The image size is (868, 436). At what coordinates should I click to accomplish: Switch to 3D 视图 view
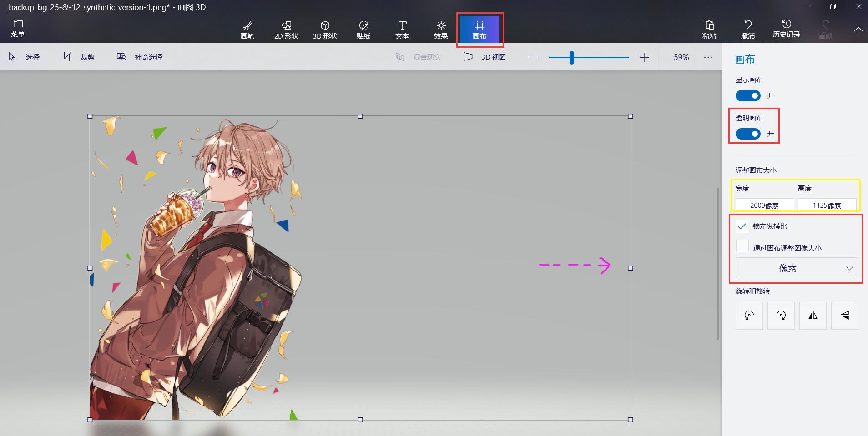click(485, 57)
